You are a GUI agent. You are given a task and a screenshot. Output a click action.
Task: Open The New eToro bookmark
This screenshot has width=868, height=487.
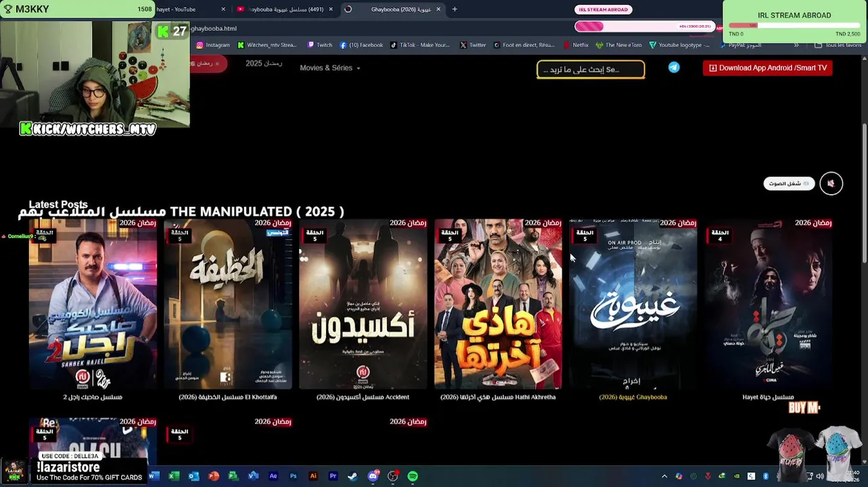click(x=618, y=45)
